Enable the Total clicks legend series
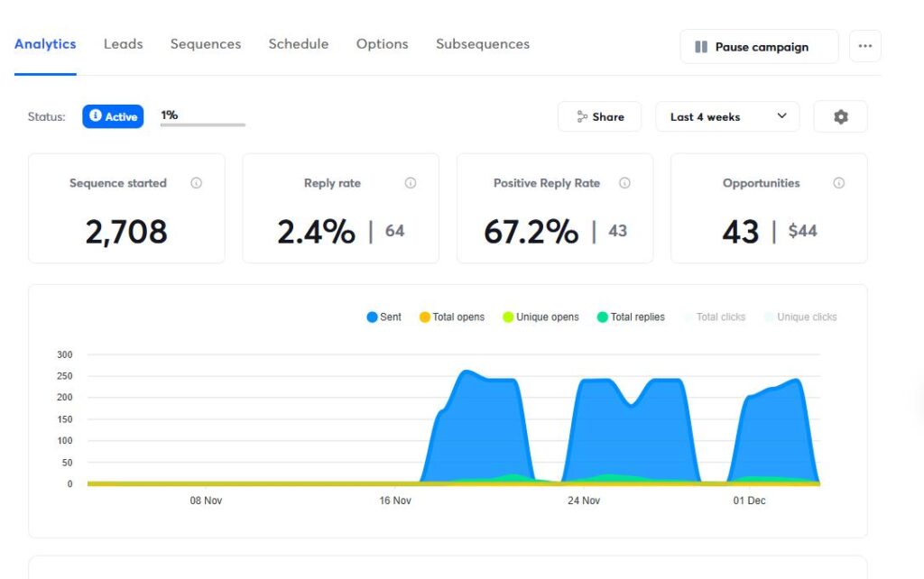This screenshot has width=924, height=579. click(713, 317)
